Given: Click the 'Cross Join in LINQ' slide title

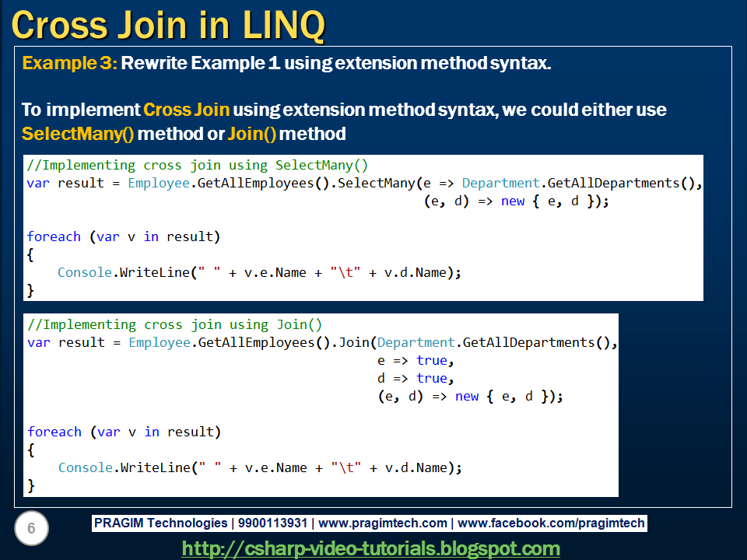Looking at the screenshot, I should [x=168, y=25].
